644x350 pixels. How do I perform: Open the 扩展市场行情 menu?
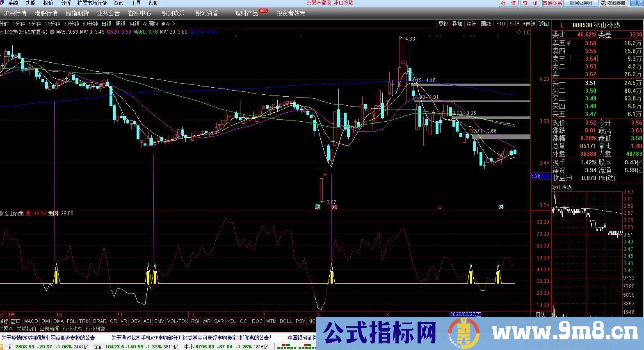click(92, 3)
